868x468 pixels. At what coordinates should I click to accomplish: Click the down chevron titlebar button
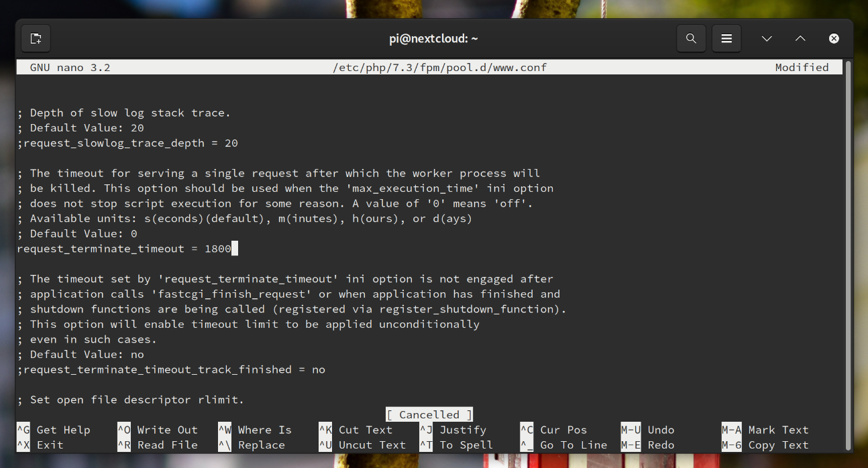(x=767, y=39)
